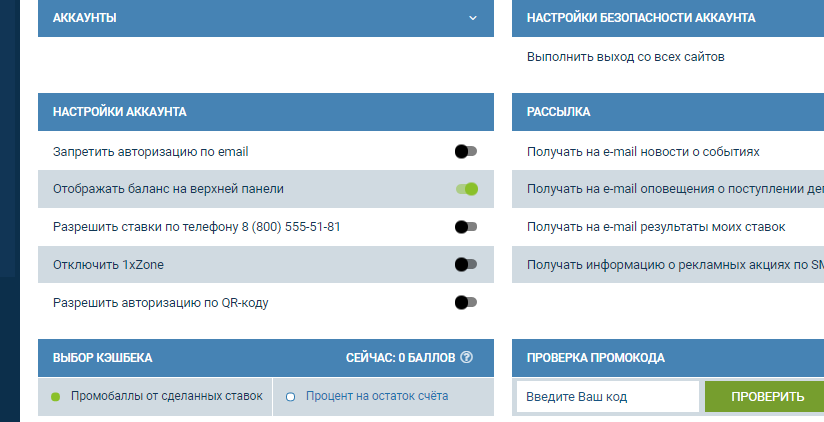The height and width of the screenshot is (422, 824).
Task: Focus the Введите Ваш код field
Action: click(607, 397)
